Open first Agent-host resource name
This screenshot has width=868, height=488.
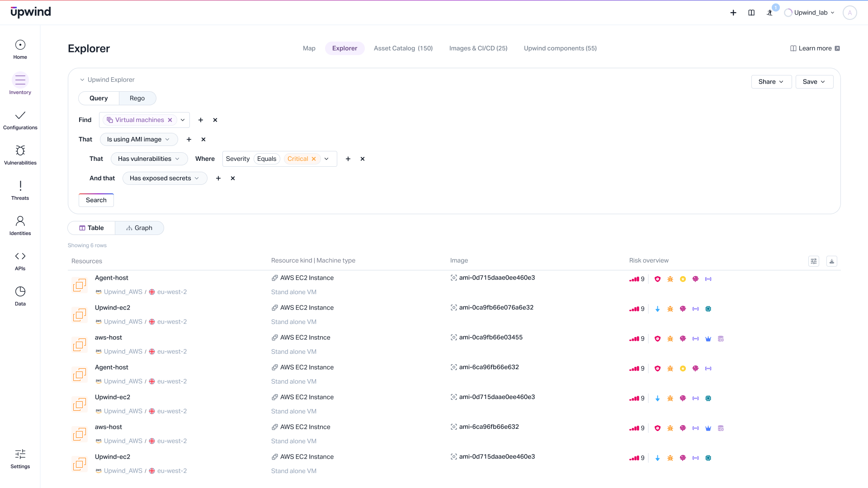(112, 278)
